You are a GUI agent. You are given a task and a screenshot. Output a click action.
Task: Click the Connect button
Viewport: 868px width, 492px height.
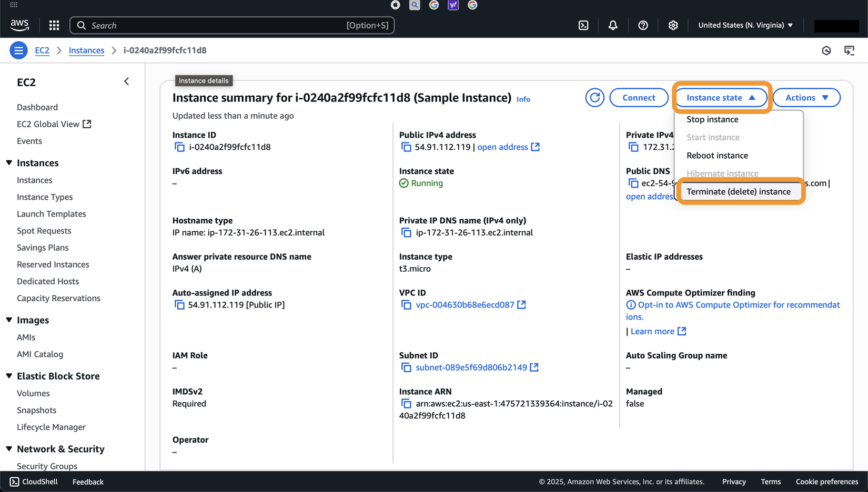639,98
